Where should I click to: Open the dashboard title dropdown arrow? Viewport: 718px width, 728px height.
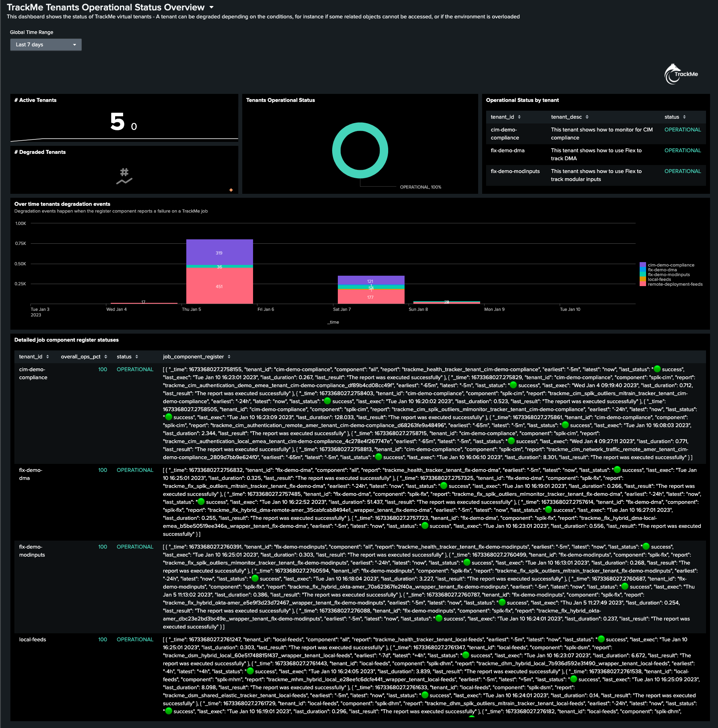point(211,7)
